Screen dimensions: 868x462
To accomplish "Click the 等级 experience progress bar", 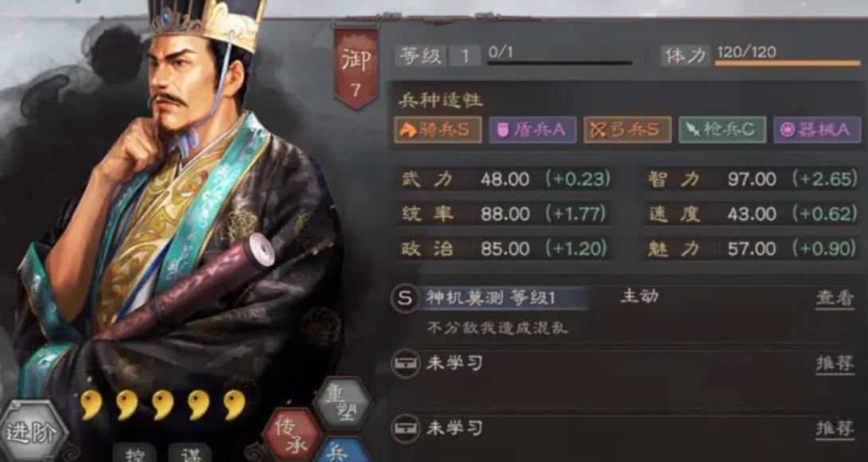I will point(559,63).
